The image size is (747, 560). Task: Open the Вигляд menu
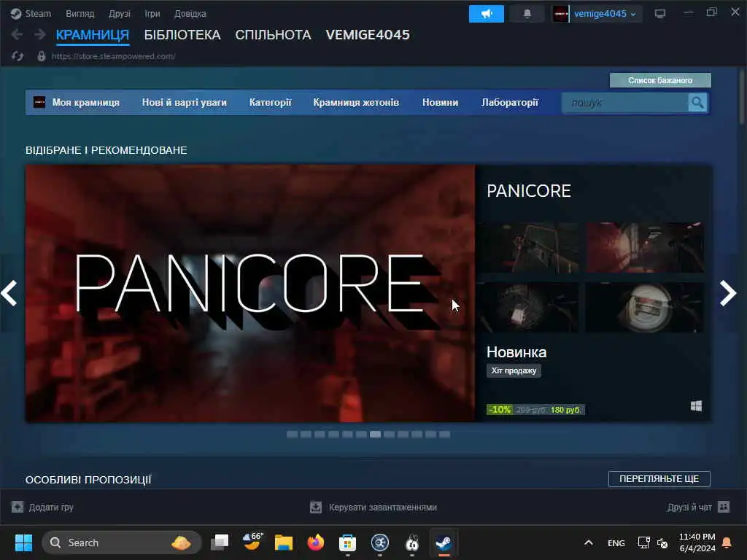point(80,13)
